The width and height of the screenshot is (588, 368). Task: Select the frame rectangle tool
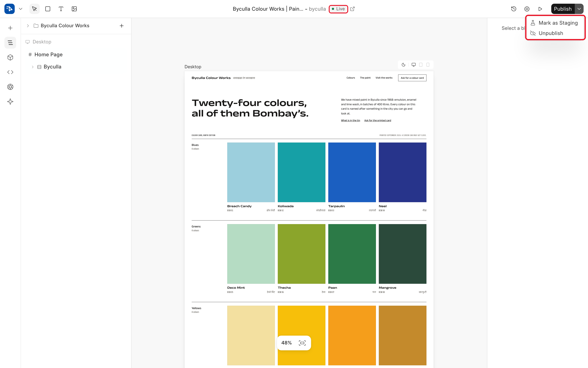(48, 9)
